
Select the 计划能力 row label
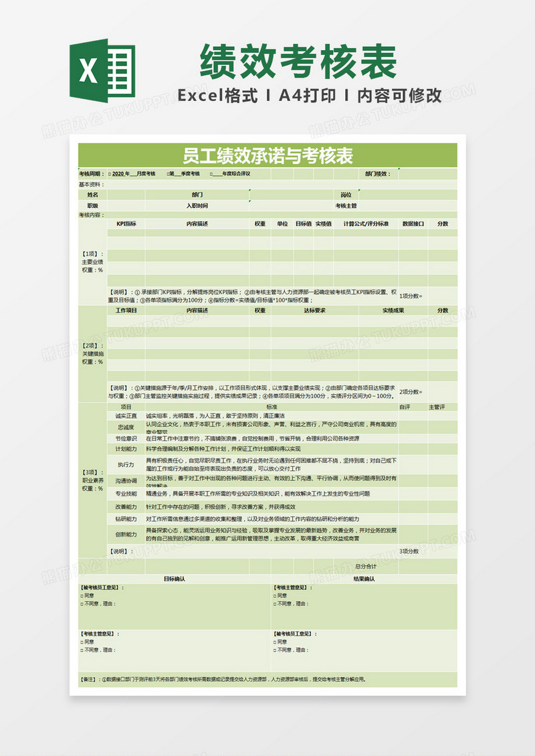pos(126,449)
